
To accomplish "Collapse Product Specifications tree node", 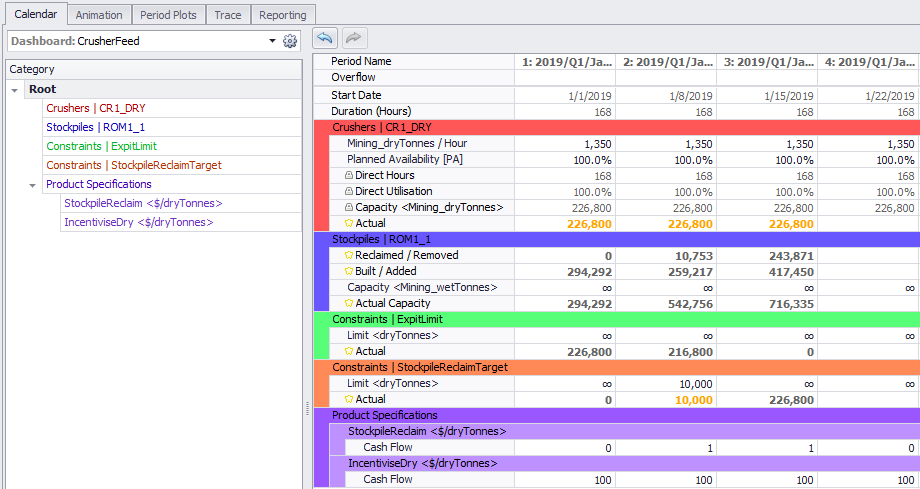I will point(32,185).
